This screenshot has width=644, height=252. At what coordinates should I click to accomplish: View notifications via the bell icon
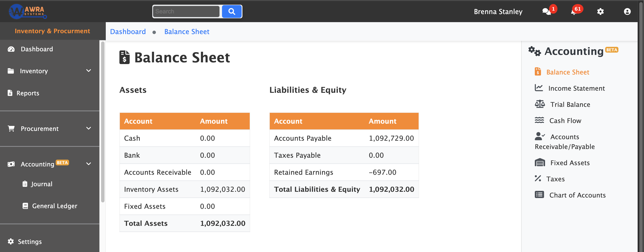[574, 11]
